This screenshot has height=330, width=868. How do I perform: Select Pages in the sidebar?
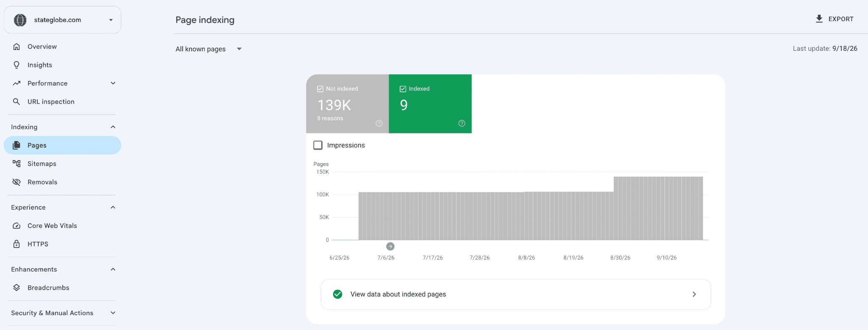coord(62,145)
